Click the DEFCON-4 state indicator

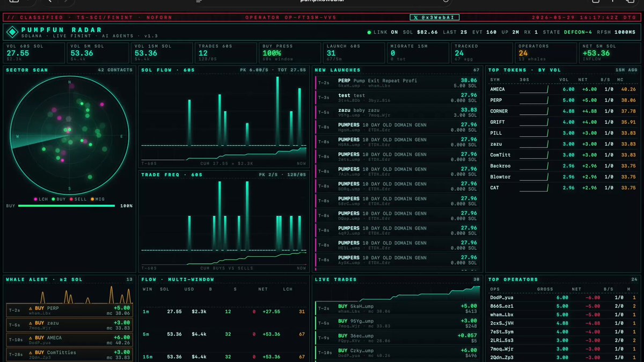point(577,32)
